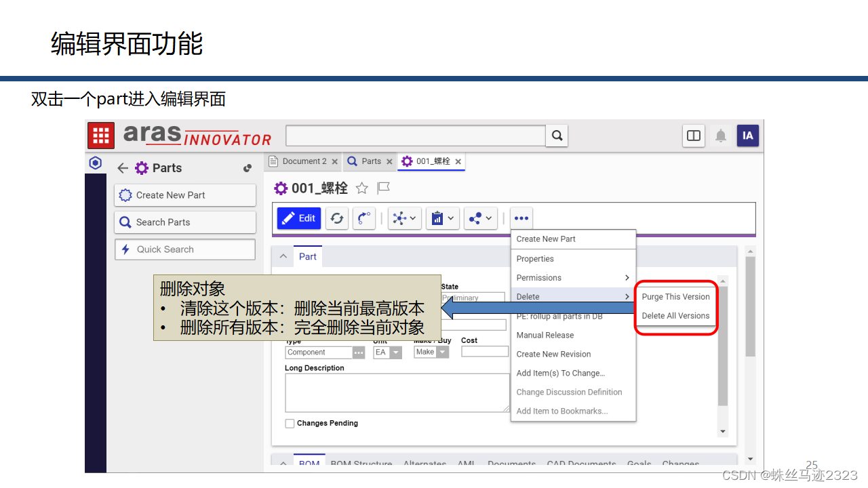Toggle the split view icon near top right

pos(693,136)
